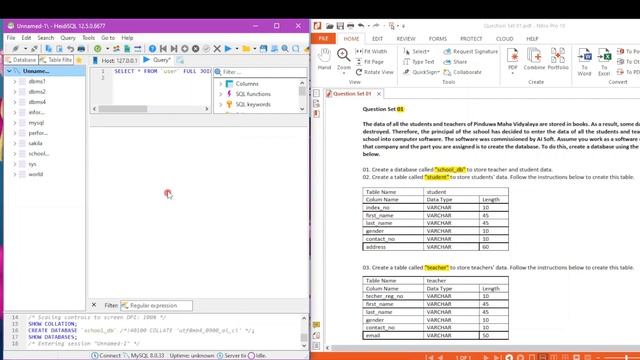
Task: Click Type Text in Nitro Tools group
Action: (x=419, y=62)
